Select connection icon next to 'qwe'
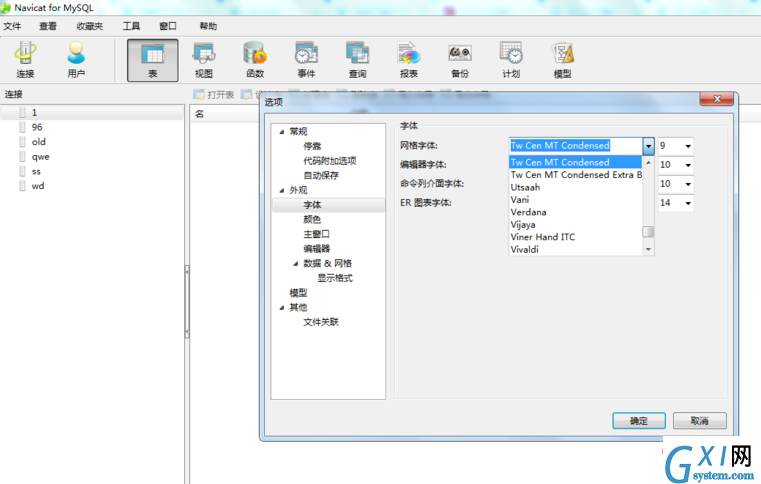 click(x=22, y=157)
